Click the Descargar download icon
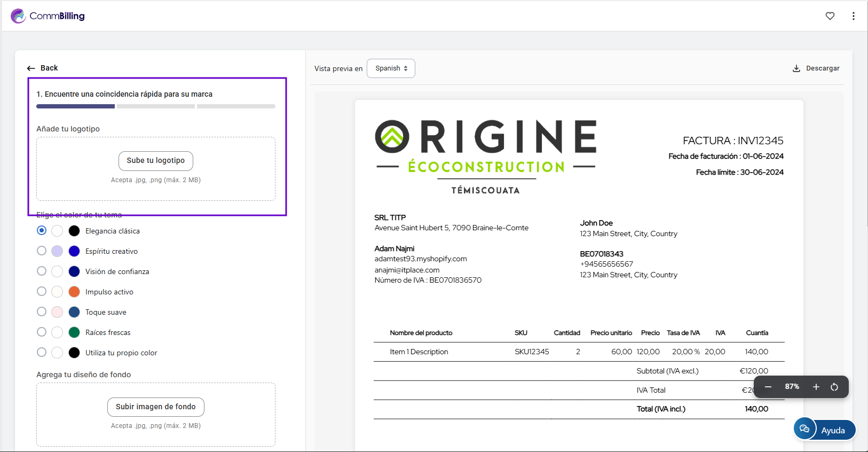The image size is (868, 452). 796,68
